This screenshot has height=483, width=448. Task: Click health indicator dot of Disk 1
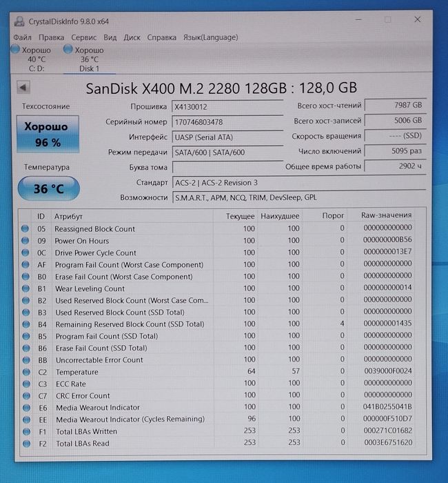click(68, 49)
